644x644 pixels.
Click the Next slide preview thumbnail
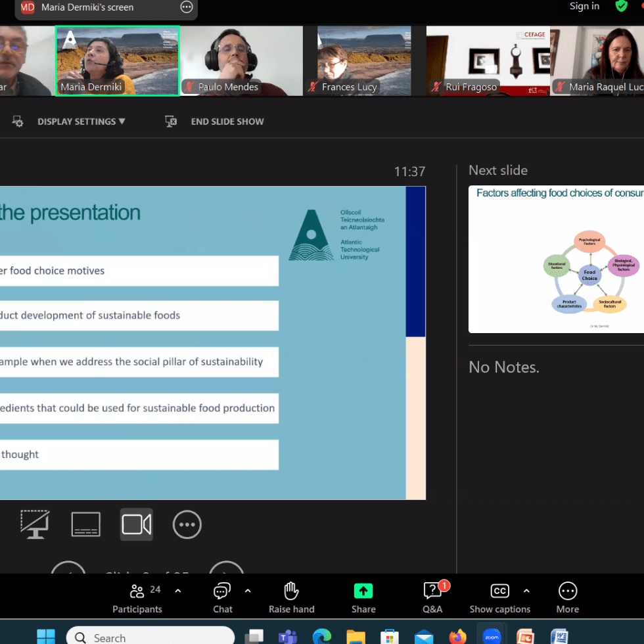pyautogui.click(x=556, y=259)
